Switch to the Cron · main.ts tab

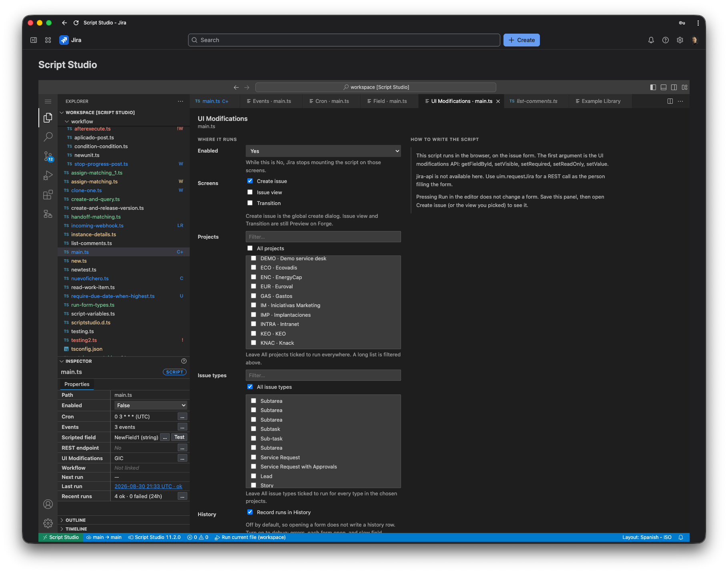[329, 101]
